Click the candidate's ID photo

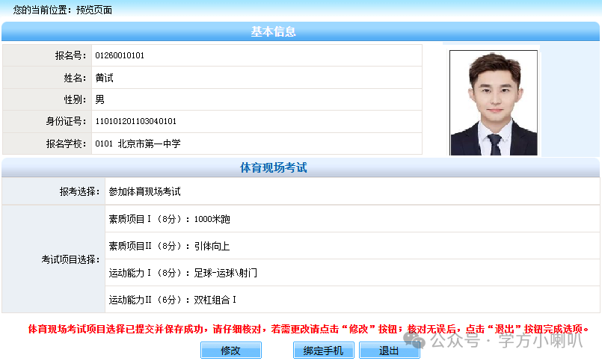[x=494, y=103]
